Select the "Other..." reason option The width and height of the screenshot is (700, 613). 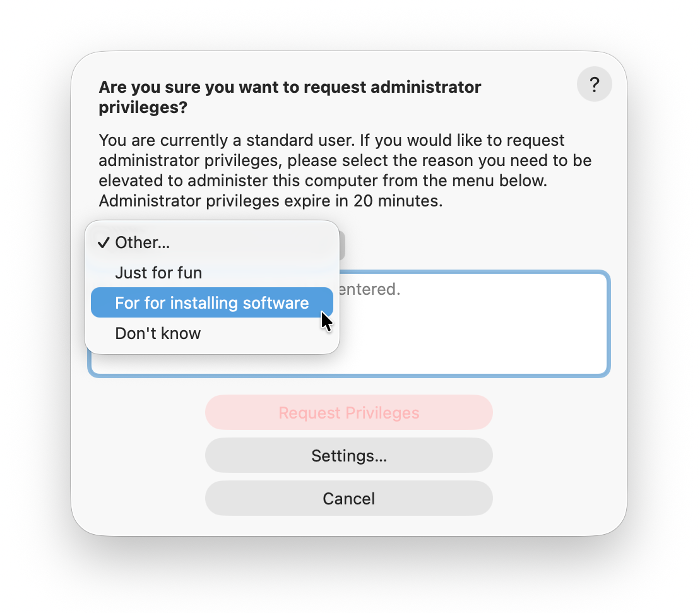(x=143, y=242)
